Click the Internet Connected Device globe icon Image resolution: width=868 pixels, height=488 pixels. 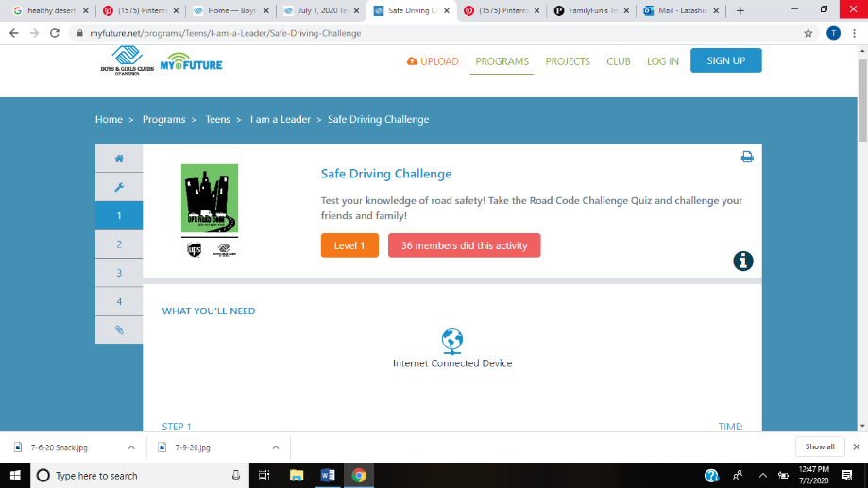pyautogui.click(x=452, y=340)
